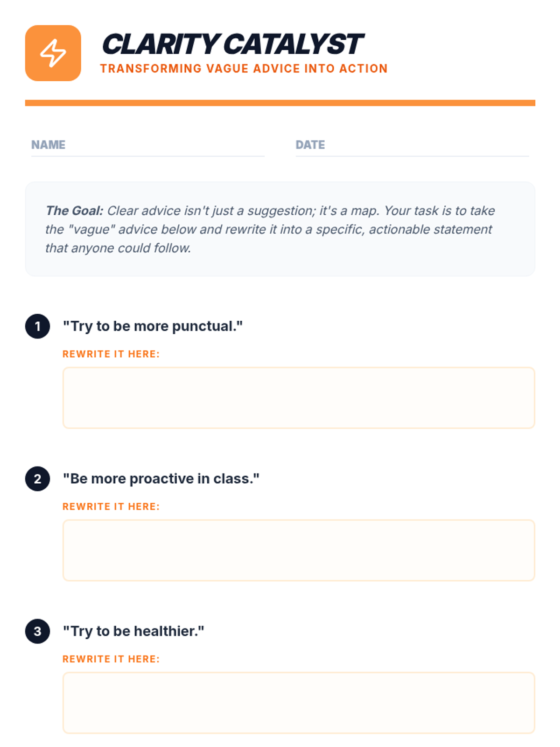
Task: Click the first Rewrite It Here label
Action: click(x=111, y=354)
